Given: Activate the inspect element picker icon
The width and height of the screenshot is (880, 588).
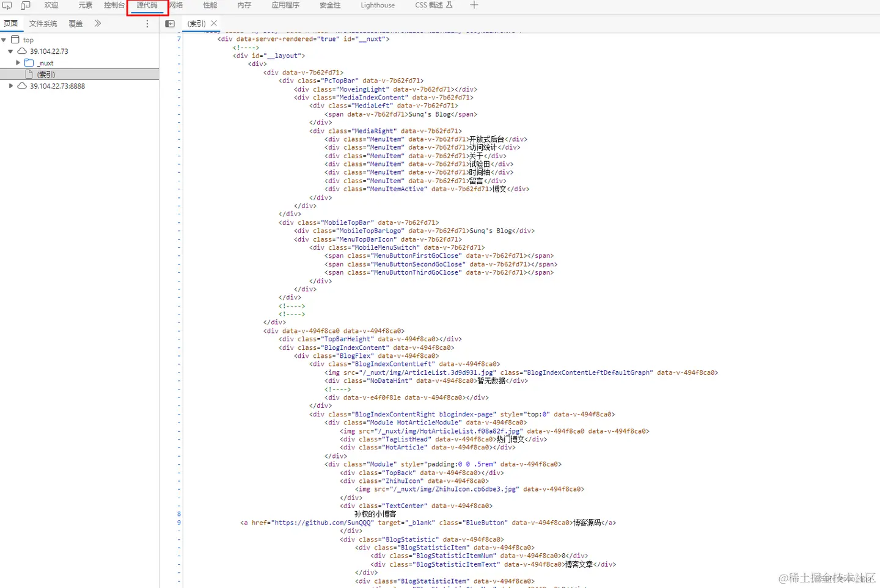Looking at the screenshot, I should coord(7,5).
